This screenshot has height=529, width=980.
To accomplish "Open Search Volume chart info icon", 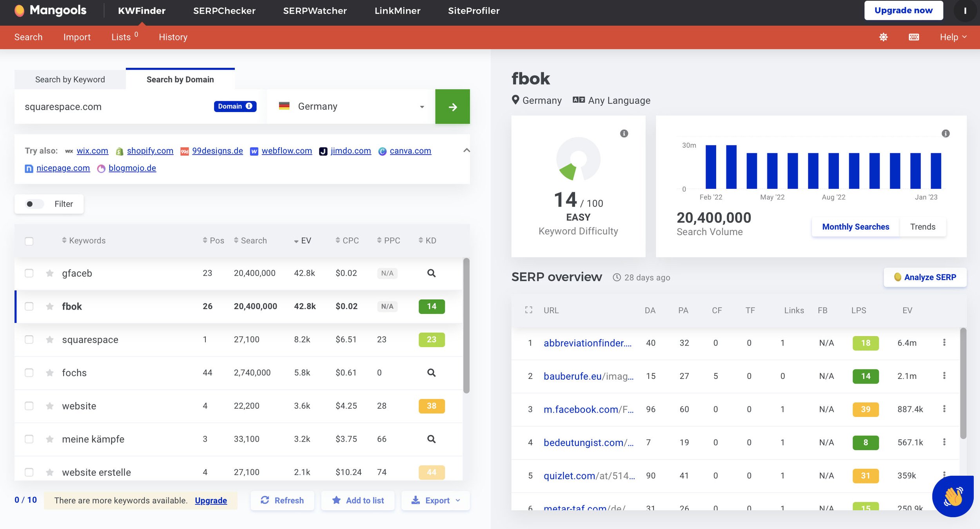I will (946, 134).
